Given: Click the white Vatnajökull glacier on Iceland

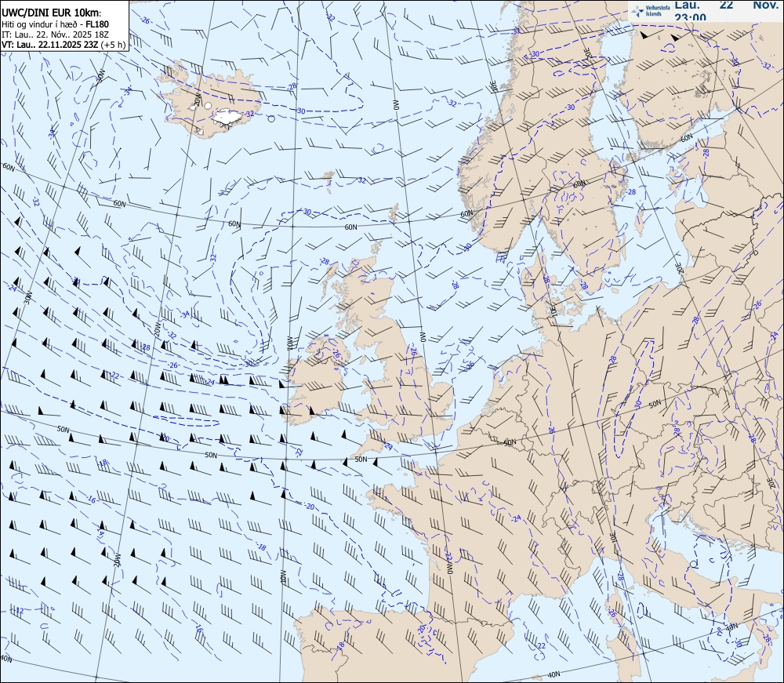Looking at the screenshot, I should tap(228, 117).
